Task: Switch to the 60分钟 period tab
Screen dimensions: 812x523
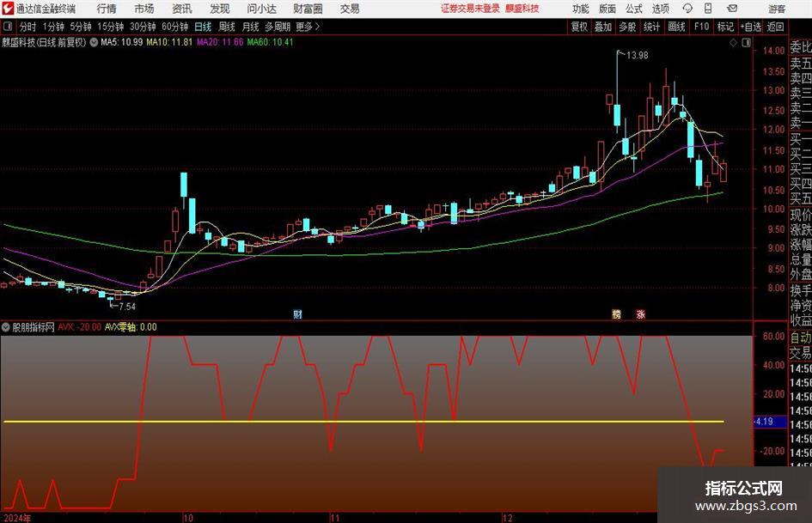Action: click(175, 27)
